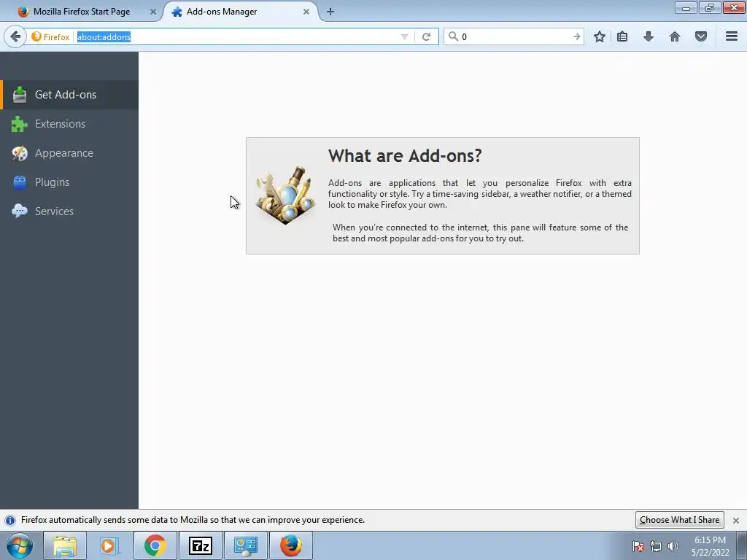Open the Services category
747x560 pixels.
[69, 211]
